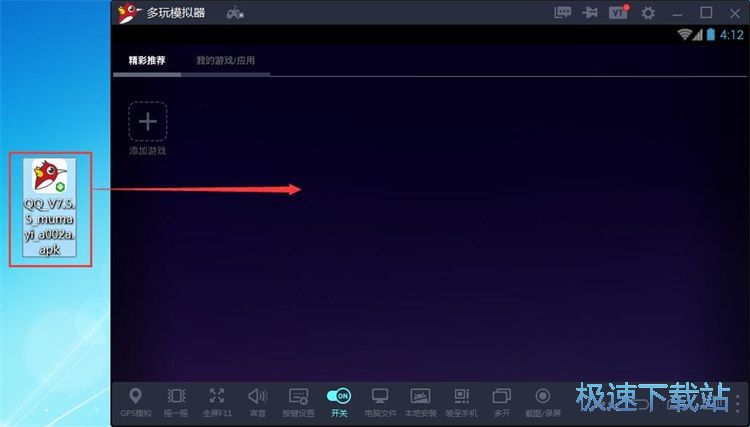Click the 添加游戏 plus tile
This screenshot has width=750, height=427.
tap(148, 121)
